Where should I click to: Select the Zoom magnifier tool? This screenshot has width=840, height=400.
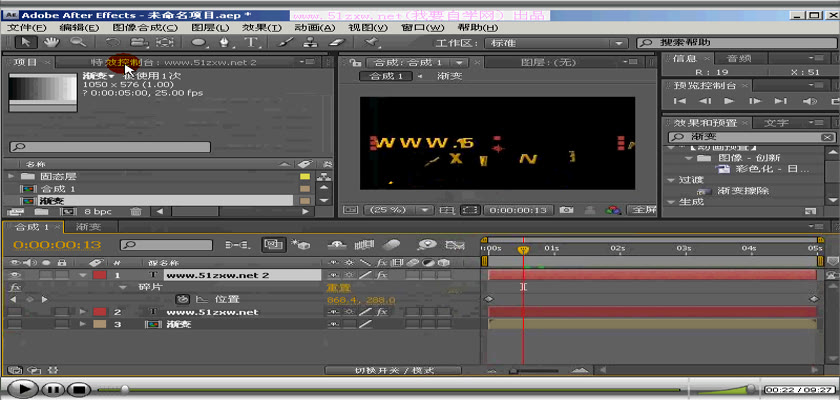[78, 42]
